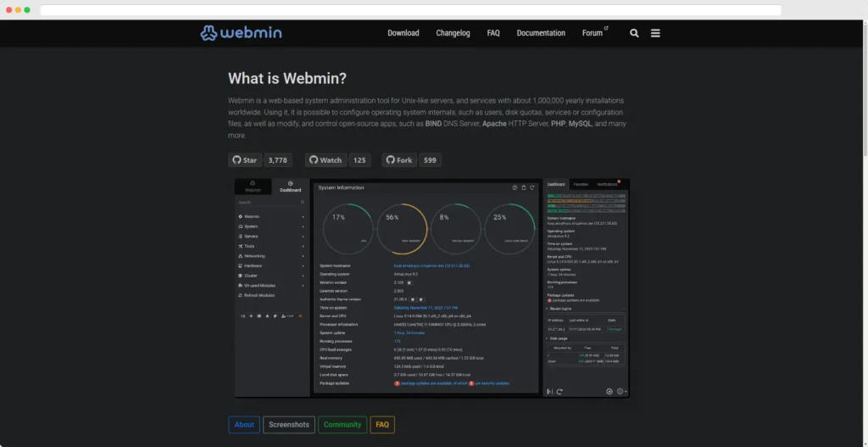Switch to Favorites tab in right panel
This screenshot has width=868, height=447.
581,184
